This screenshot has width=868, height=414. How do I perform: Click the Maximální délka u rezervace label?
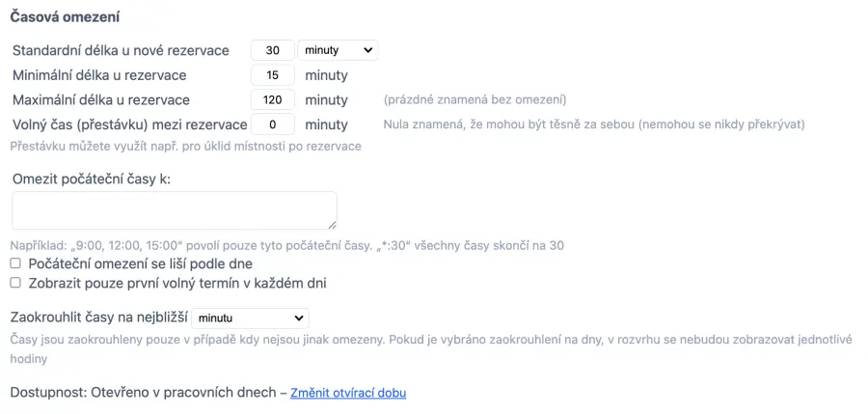(101, 99)
